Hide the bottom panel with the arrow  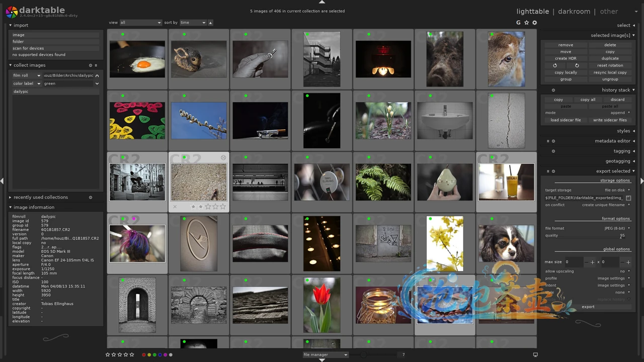(322, 360)
